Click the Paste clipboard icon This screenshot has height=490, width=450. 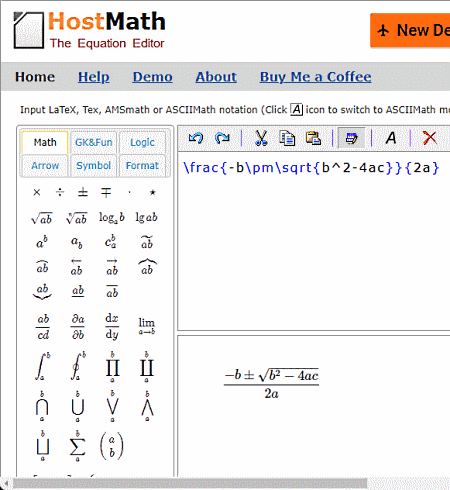click(x=313, y=138)
